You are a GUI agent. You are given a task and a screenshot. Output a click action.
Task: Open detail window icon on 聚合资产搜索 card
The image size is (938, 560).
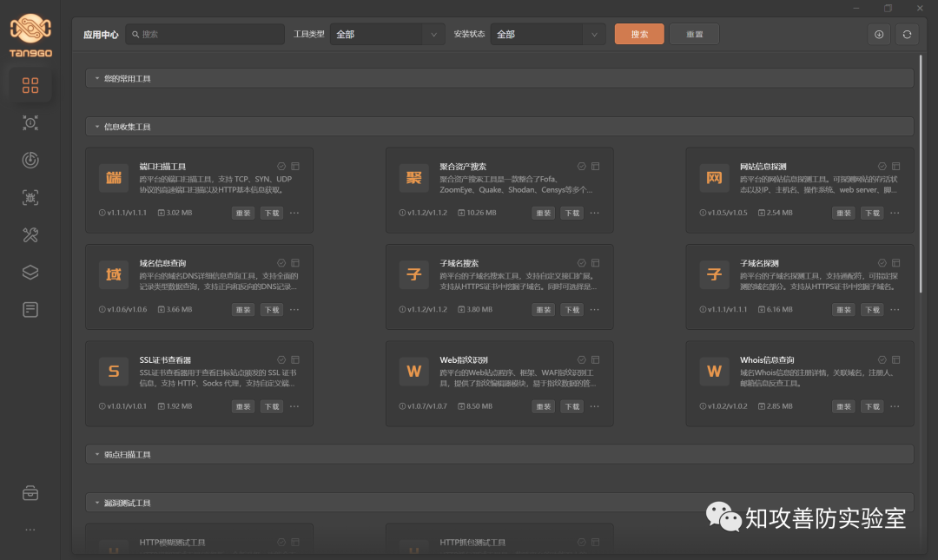pyautogui.click(x=596, y=167)
